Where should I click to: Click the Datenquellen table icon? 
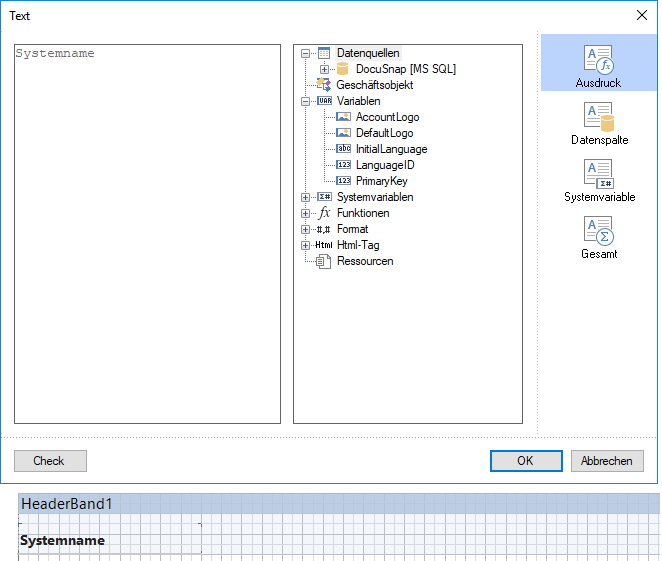(x=324, y=53)
